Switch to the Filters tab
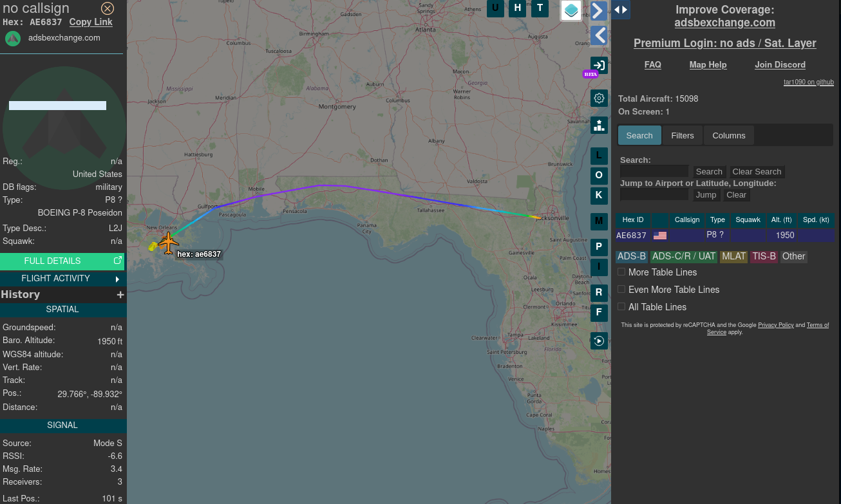Screen dimensions: 841x504 pyautogui.click(x=683, y=135)
